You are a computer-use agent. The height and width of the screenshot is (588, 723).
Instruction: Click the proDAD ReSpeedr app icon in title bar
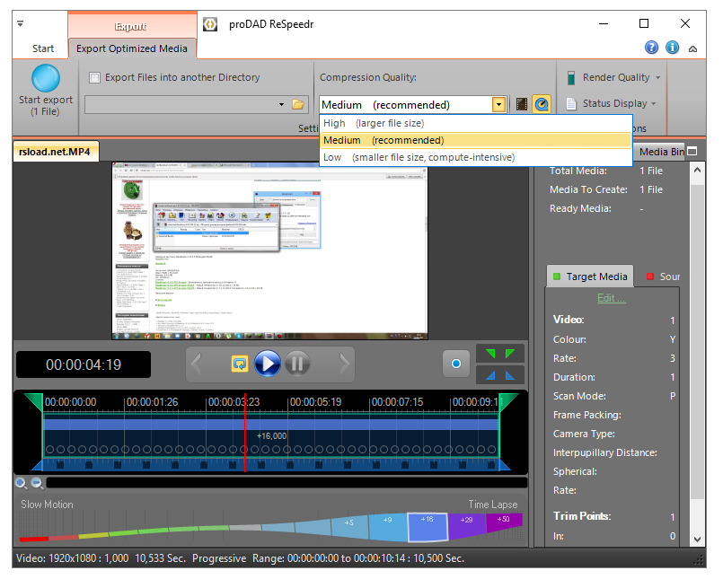[x=210, y=24]
